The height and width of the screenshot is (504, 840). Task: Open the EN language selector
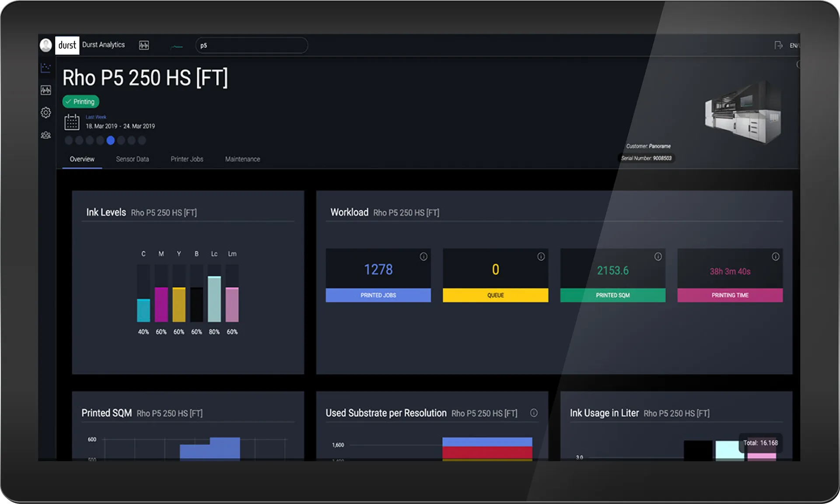794,45
